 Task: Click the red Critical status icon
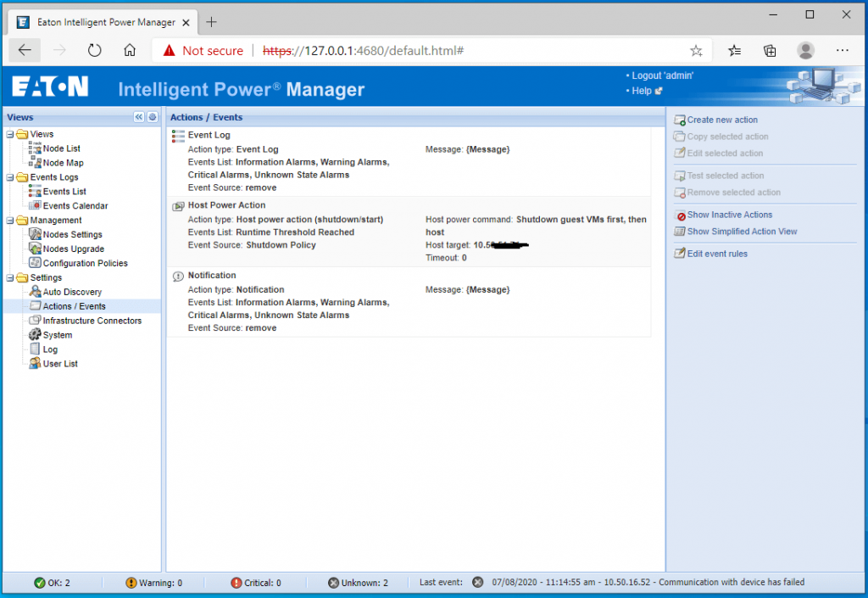(236, 583)
